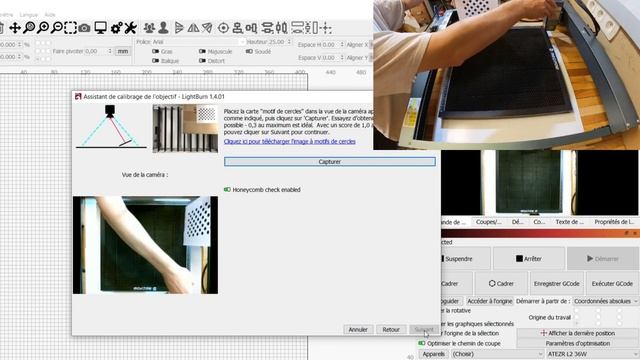Click the Appareils button
This screenshot has height=360, width=640.
coord(433,354)
